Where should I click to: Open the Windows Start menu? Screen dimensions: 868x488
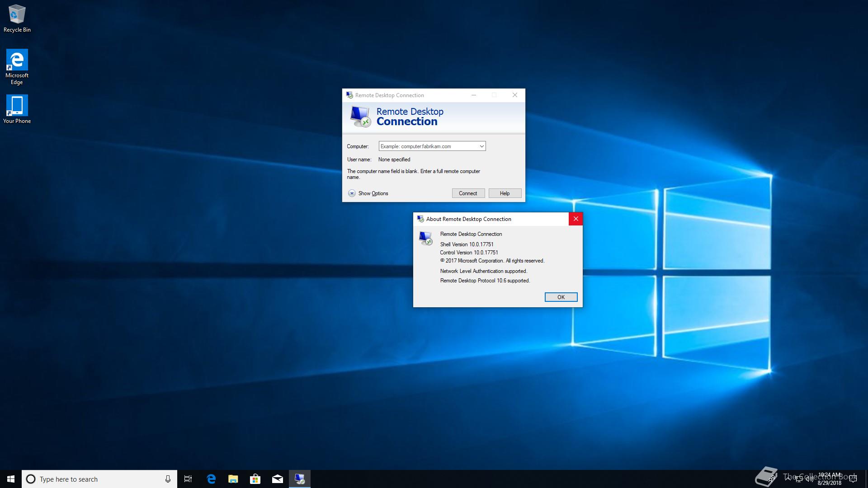11,479
